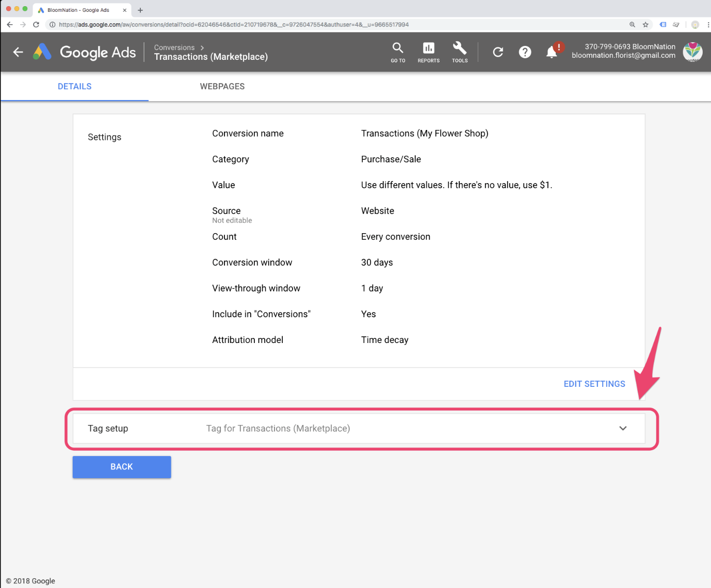Click the 'Website' source value
The height and width of the screenshot is (588, 711).
tap(378, 211)
